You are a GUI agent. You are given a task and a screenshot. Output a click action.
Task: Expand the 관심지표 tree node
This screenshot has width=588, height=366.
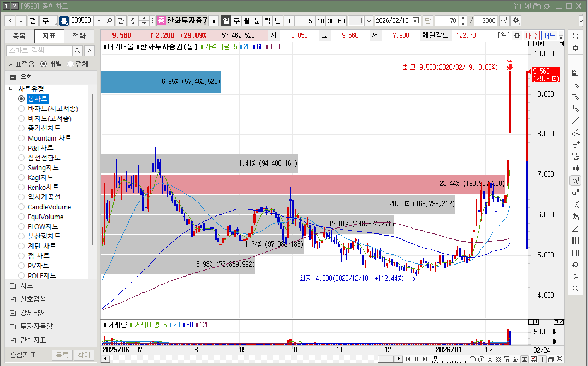(x=13, y=340)
